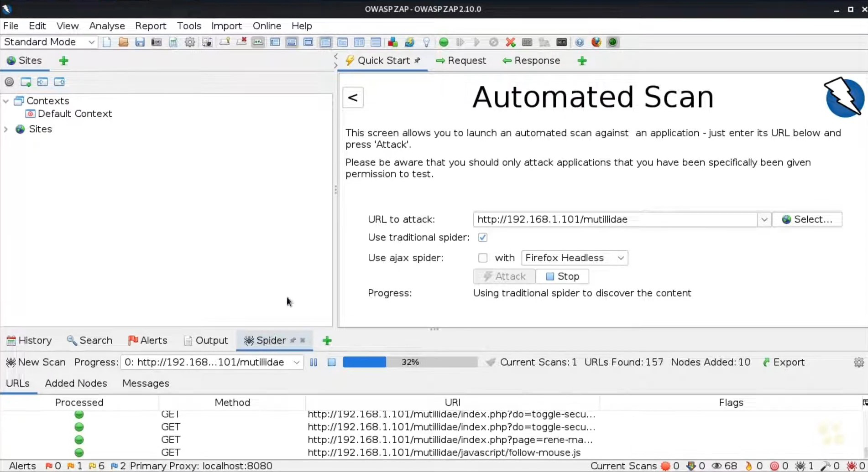868x472 pixels.
Task: Open the URL to attack dropdown arrow
Action: pyautogui.click(x=764, y=220)
